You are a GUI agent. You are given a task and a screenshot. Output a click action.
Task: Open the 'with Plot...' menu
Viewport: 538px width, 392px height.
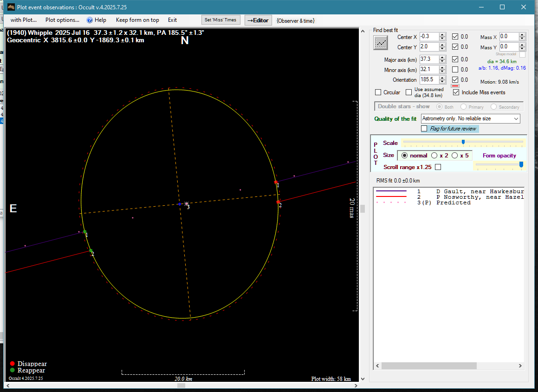click(x=23, y=20)
